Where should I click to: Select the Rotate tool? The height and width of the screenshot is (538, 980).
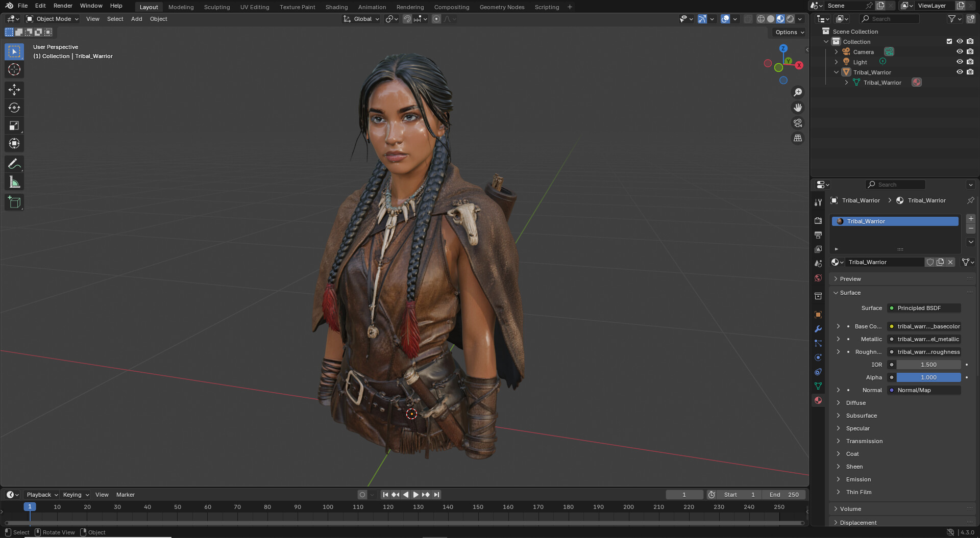[x=14, y=108]
